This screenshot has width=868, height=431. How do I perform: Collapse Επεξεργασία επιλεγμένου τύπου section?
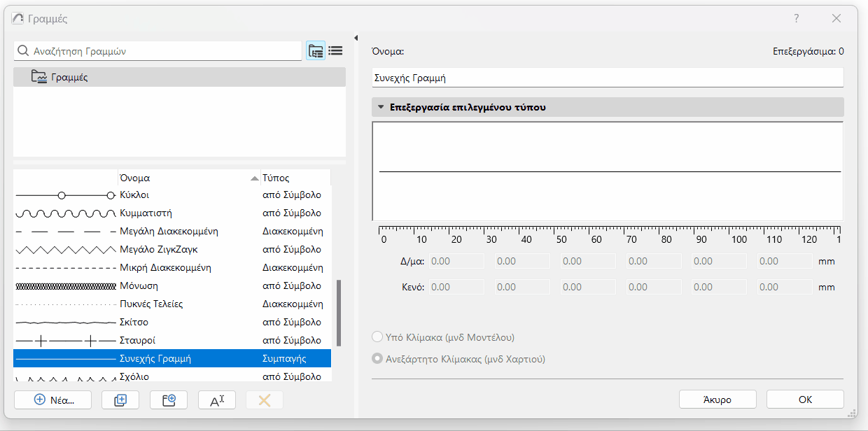(x=381, y=108)
